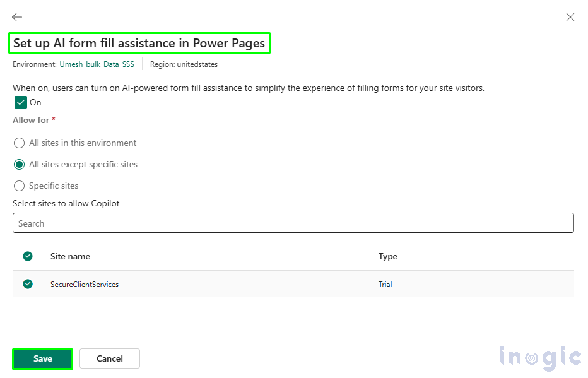Viewport: 588px width, 378px height.
Task: Cancel the setup without saving
Action: coord(110,358)
